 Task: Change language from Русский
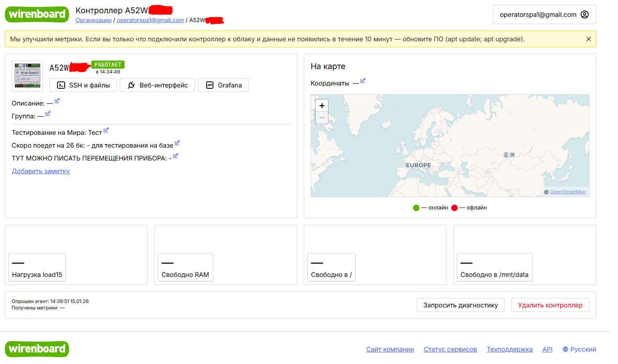point(579,349)
